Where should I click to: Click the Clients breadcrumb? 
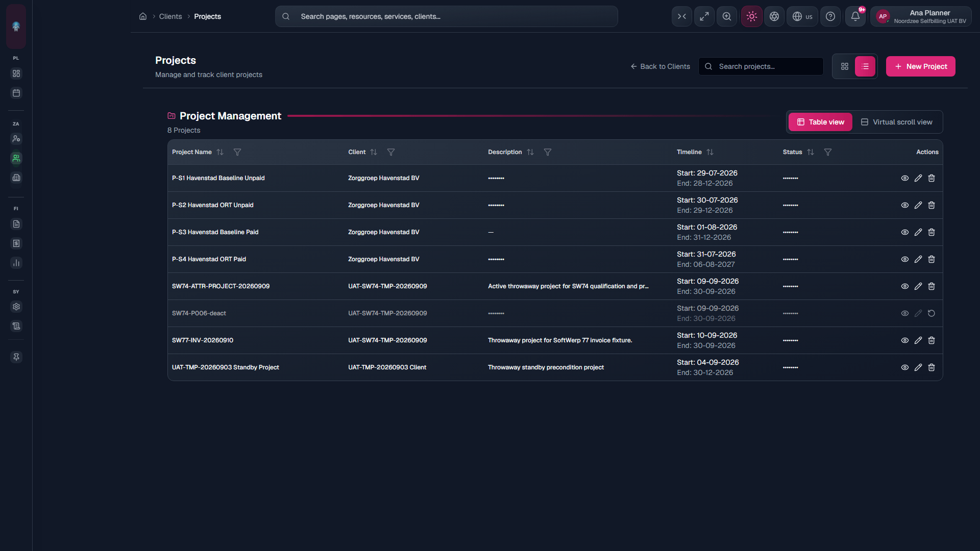point(170,16)
